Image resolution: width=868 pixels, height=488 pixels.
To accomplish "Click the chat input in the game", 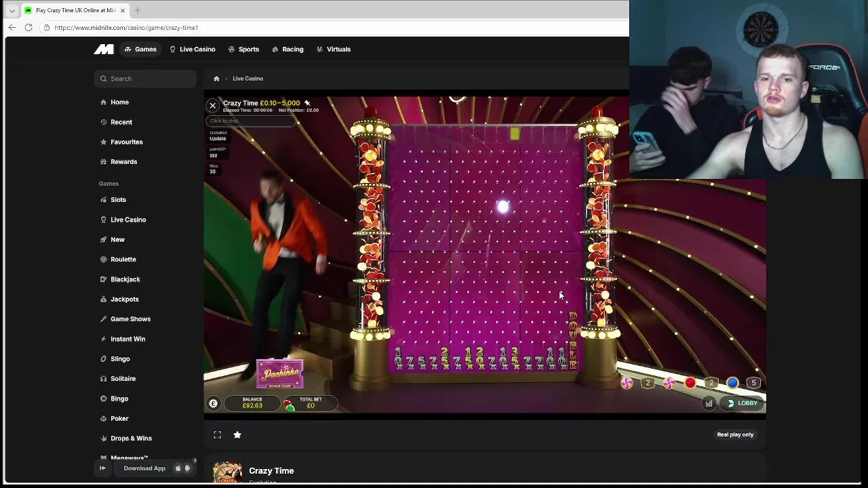I will [x=251, y=121].
